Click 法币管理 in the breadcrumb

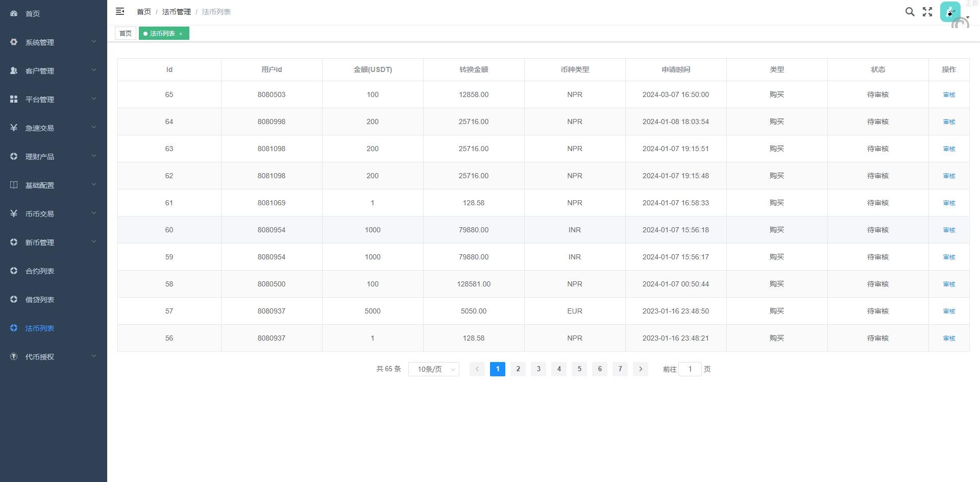pyautogui.click(x=176, y=12)
